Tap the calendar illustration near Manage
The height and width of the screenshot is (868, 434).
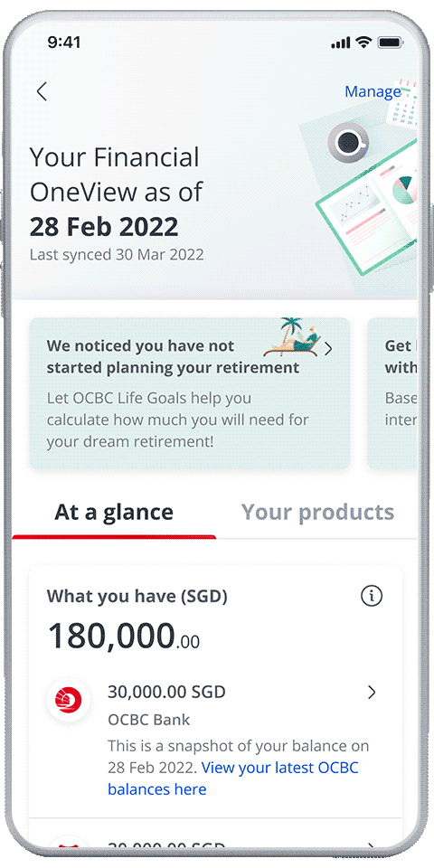click(405, 105)
